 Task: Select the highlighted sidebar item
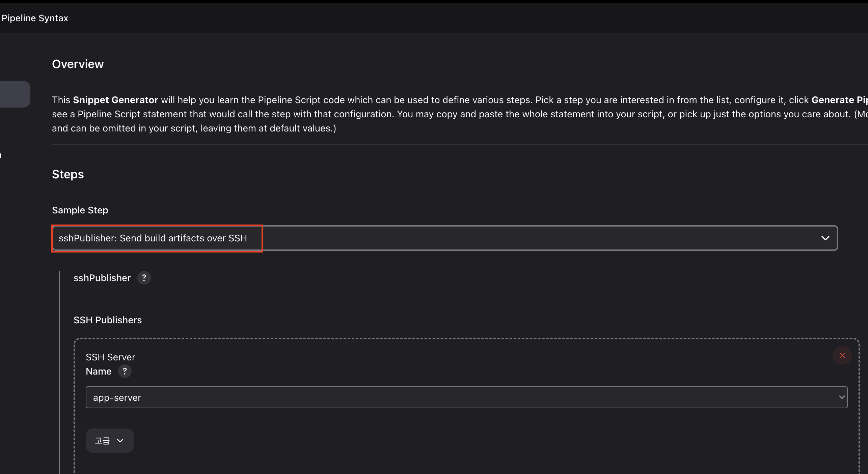pos(15,94)
